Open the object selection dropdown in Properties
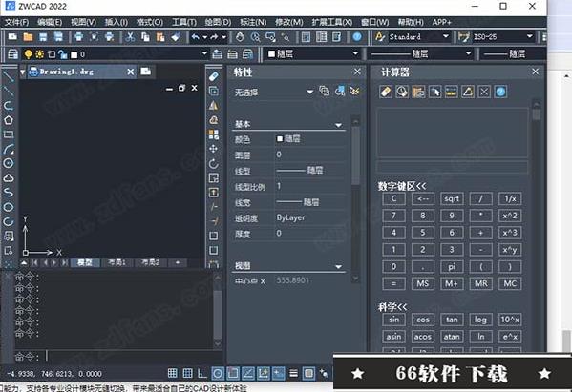The height and width of the screenshot is (392, 572). [309, 92]
